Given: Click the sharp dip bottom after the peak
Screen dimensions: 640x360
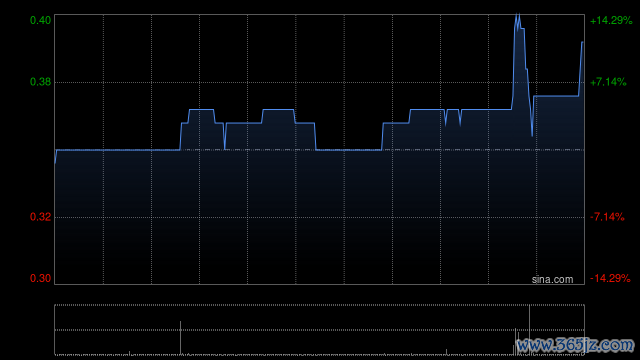Looking at the screenshot, I should 532,135.
